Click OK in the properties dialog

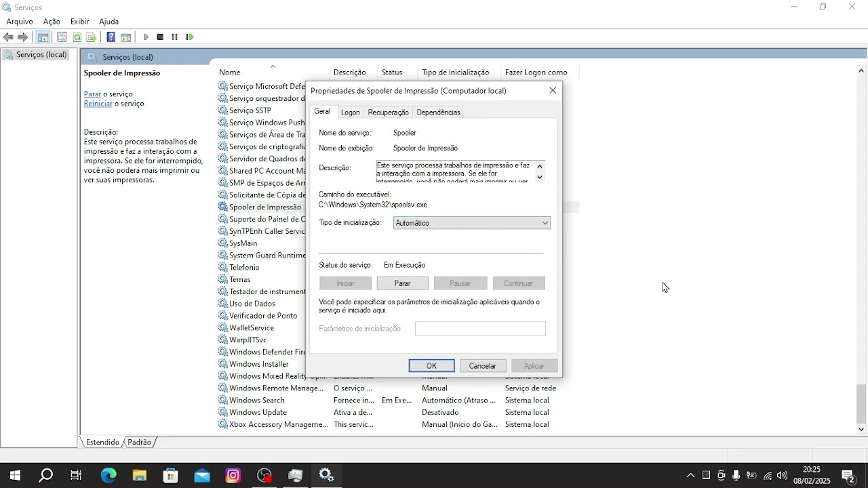pos(431,366)
